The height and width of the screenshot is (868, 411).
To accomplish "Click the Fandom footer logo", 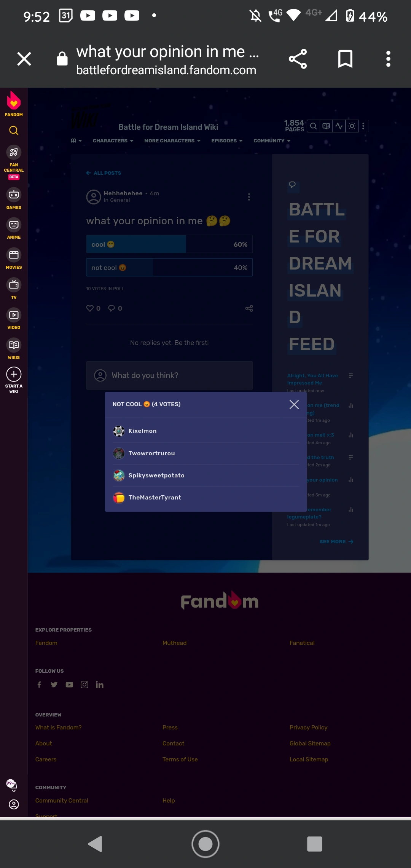I will click(x=220, y=600).
